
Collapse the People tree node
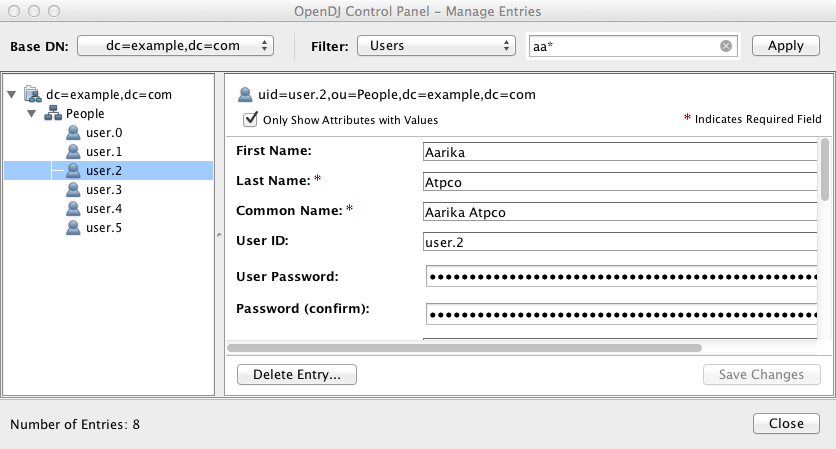pos(31,114)
